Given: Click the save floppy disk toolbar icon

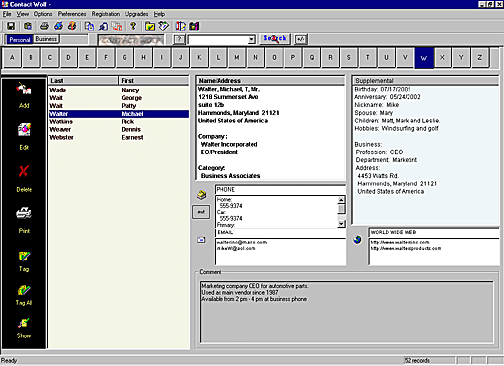Looking at the screenshot, I should [11, 26].
